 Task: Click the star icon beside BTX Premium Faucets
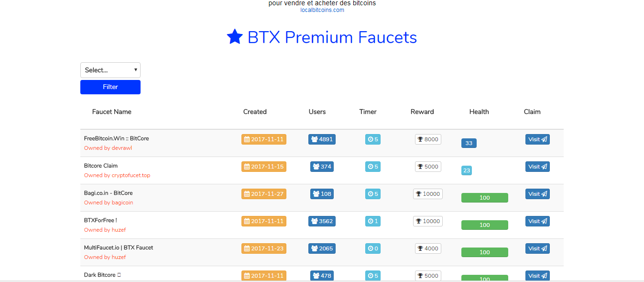(235, 37)
